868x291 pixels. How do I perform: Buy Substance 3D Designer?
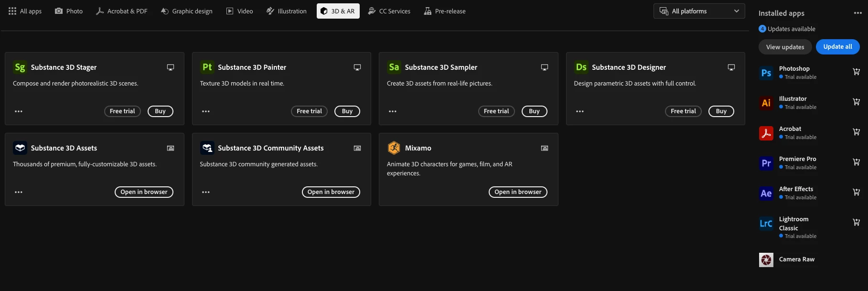(721, 111)
